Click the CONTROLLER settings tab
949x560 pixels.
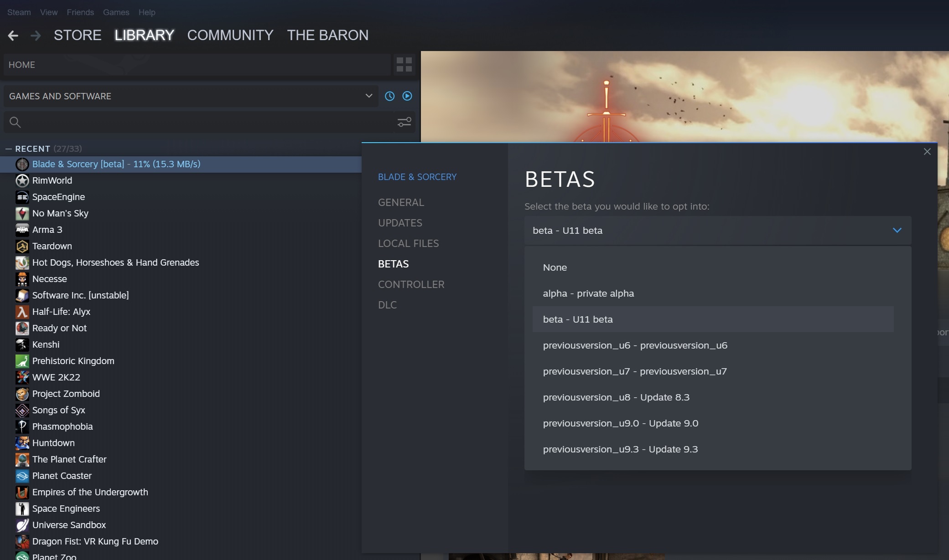[x=411, y=285]
